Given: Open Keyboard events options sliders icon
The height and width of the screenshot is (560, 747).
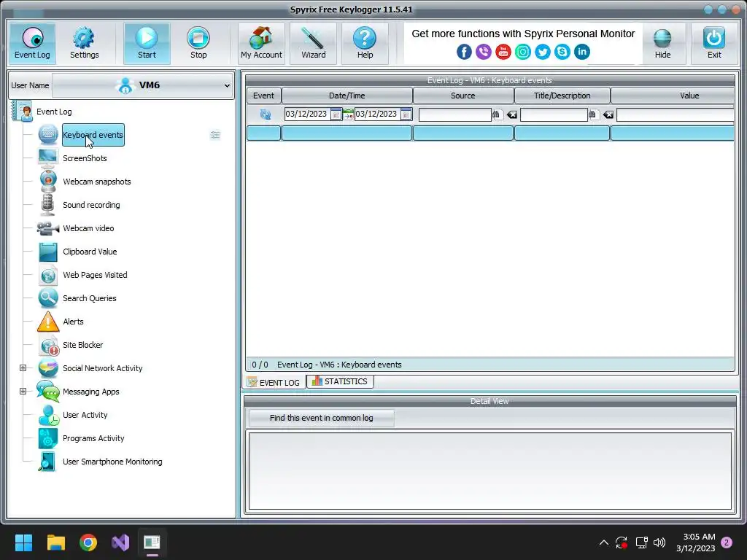Looking at the screenshot, I should pyautogui.click(x=215, y=135).
